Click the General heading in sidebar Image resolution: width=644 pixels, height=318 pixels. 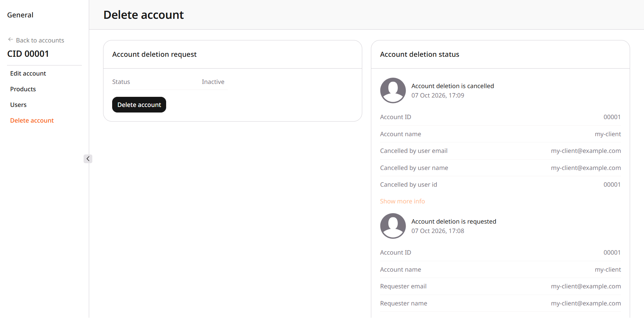pos(20,15)
